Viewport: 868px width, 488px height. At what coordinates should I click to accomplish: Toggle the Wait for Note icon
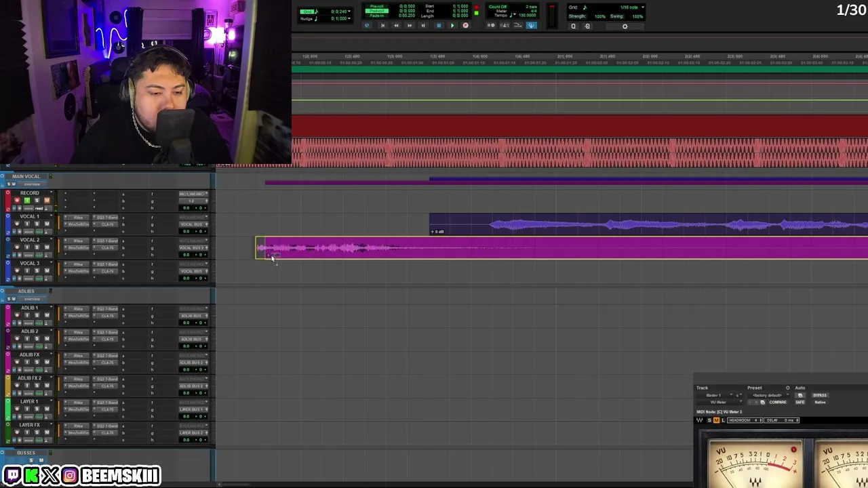[491, 26]
